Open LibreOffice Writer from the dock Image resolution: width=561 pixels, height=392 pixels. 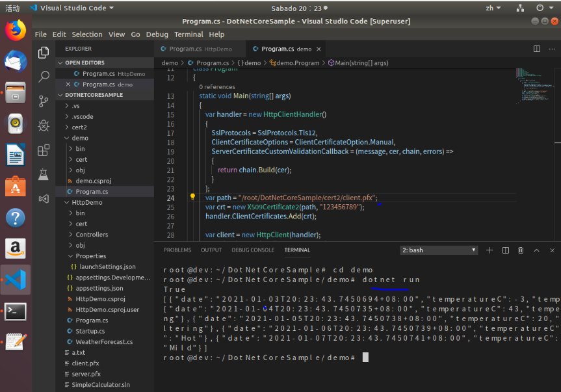pos(16,155)
